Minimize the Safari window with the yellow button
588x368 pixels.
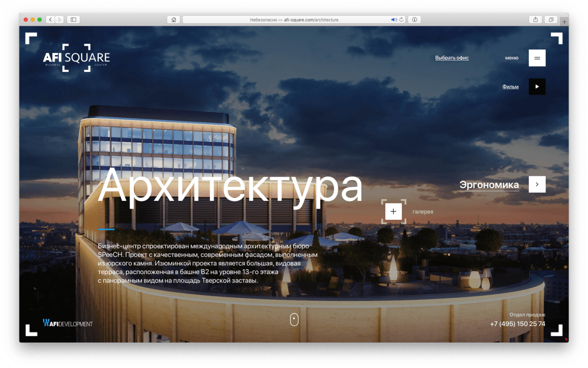(32, 20)
